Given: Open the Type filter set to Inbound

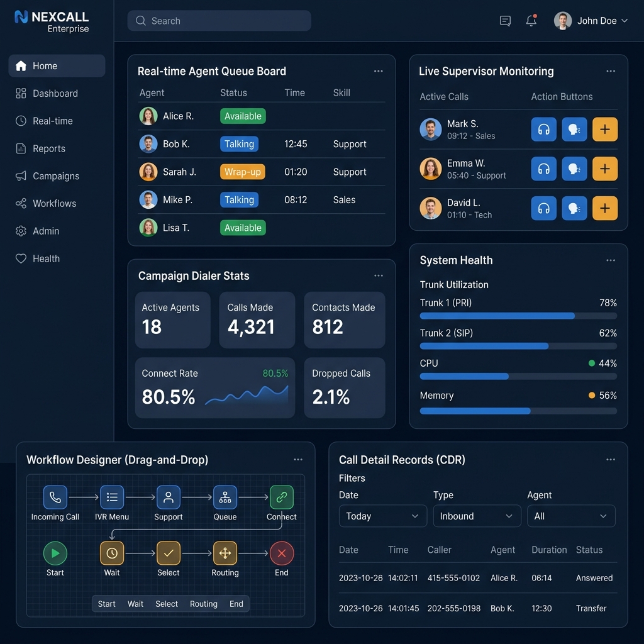Looking at the screenshot, I should click(477, 516).
